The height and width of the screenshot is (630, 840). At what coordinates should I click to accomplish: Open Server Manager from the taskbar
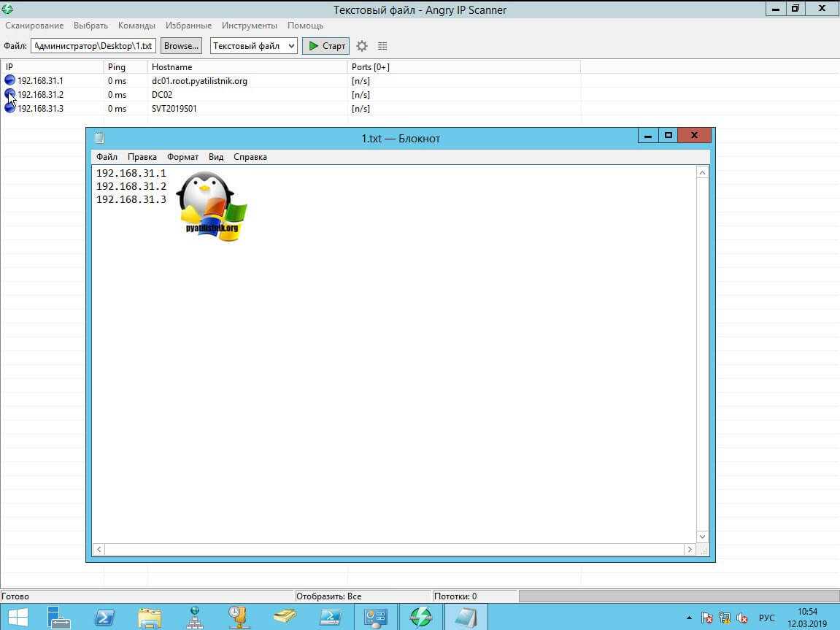[x=59, y=618]
